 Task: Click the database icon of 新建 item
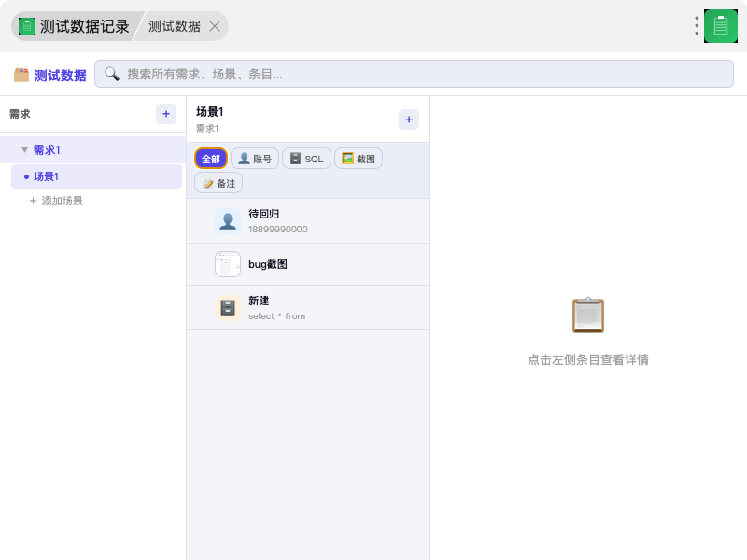point(228,308)
